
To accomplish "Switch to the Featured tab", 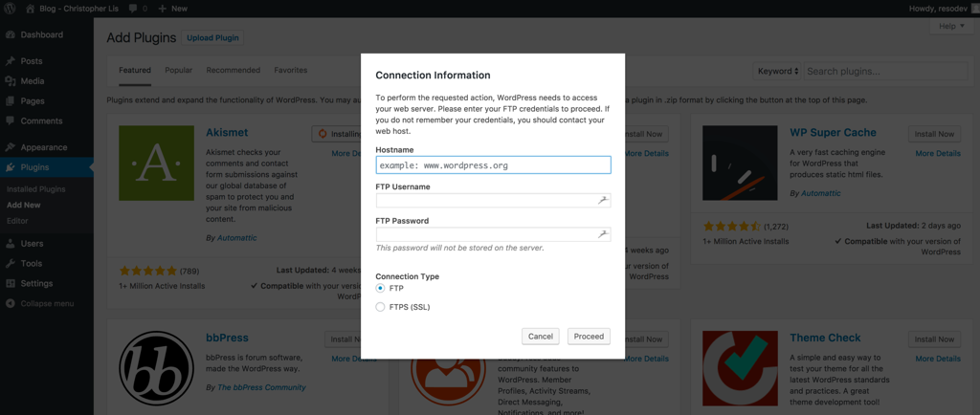I will (x=135, y=71).
